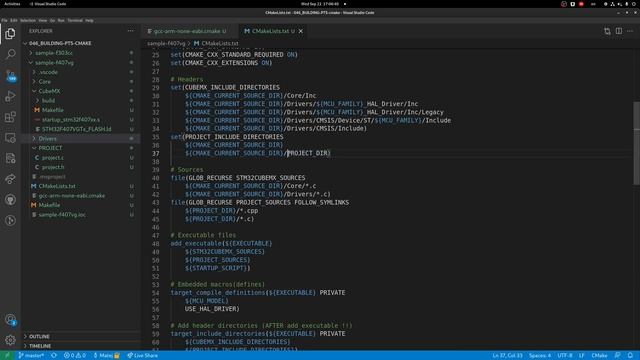Change indentation via Spaces: 4
Screen dimensions: 640x360
click(540, 356)
